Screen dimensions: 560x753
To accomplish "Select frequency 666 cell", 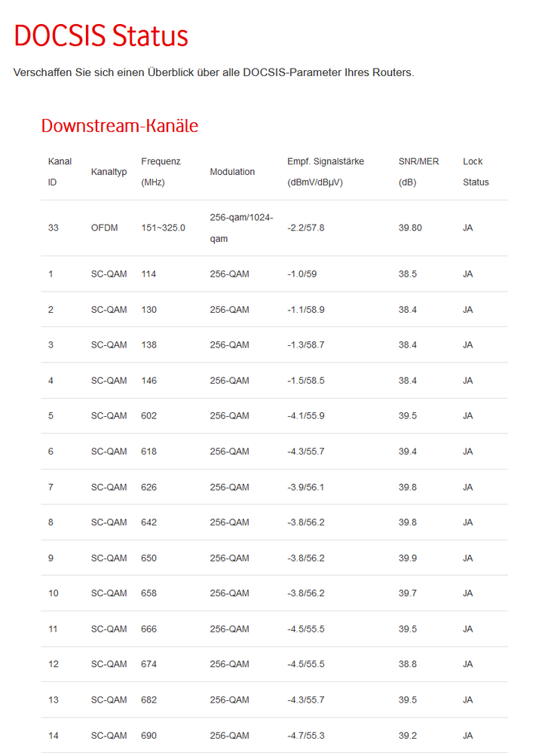I will [x=149, y=629].
